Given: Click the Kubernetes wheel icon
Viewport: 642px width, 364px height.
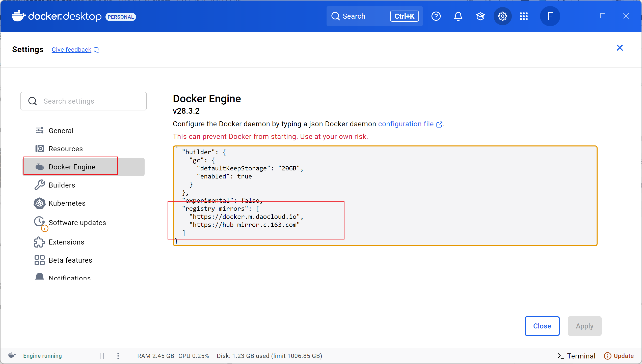Looking at the screenshot, I should click(39, 203).
